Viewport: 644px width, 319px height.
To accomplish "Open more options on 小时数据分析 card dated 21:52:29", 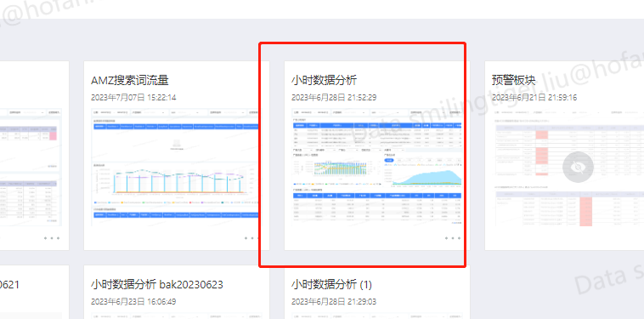I will 453,238.
